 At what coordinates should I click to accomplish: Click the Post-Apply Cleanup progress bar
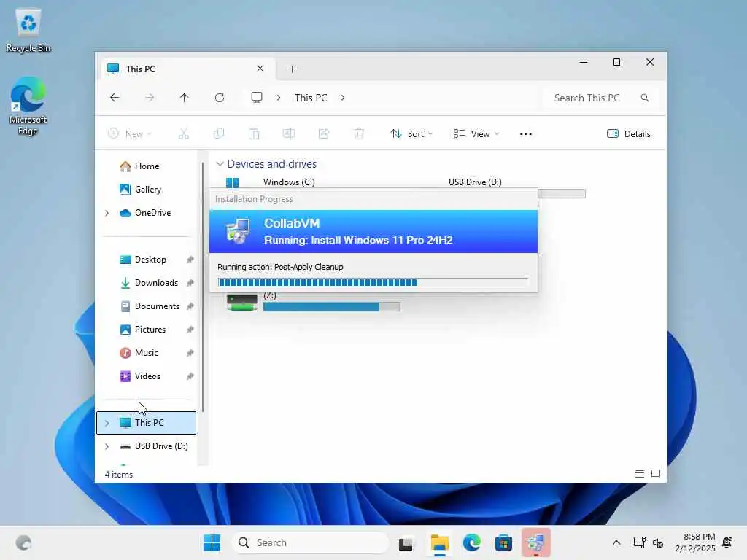click(373, 282)
